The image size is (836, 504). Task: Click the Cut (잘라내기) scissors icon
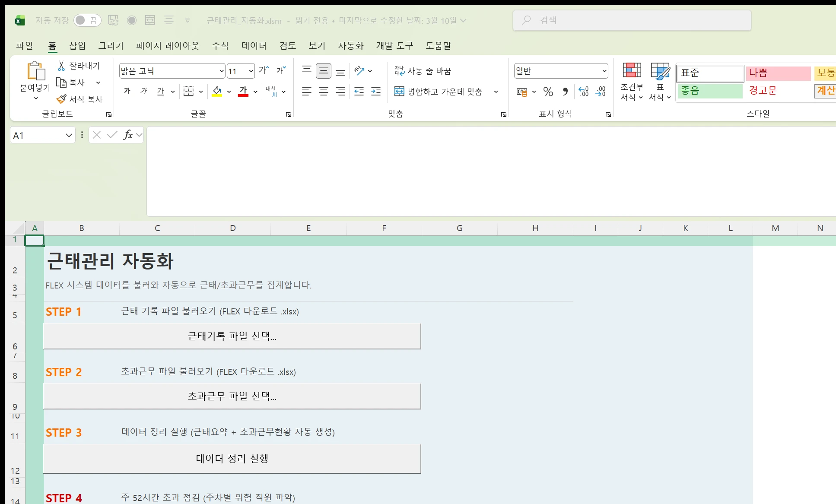61,66
